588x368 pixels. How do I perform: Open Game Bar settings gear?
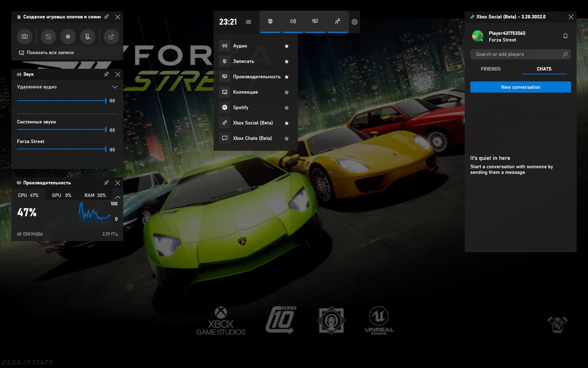(x=355, y=22)
